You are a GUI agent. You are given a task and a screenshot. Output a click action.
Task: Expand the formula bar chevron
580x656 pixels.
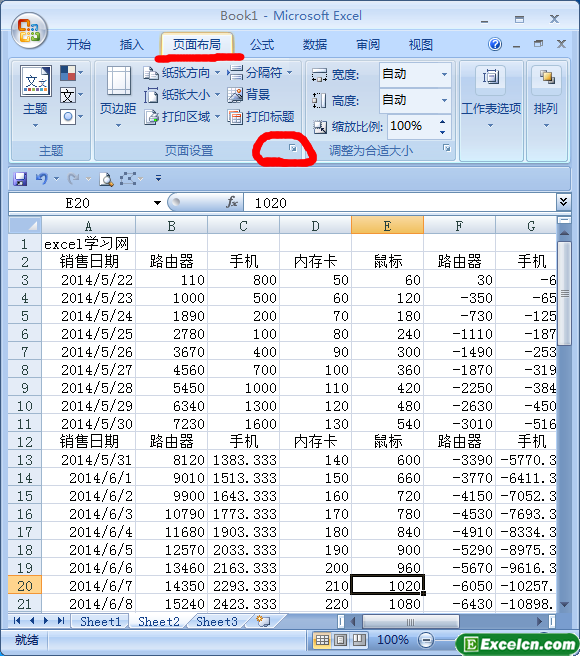(563, 202)
